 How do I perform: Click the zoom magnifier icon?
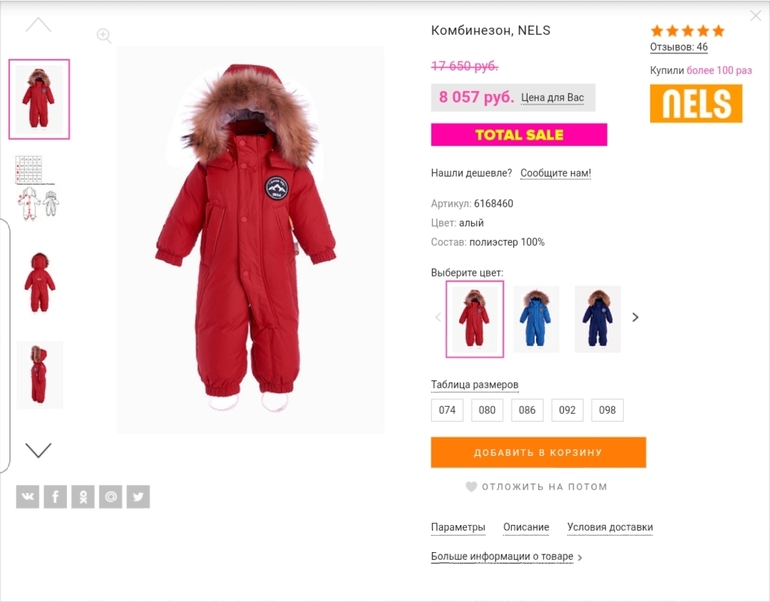coord(104,35)
